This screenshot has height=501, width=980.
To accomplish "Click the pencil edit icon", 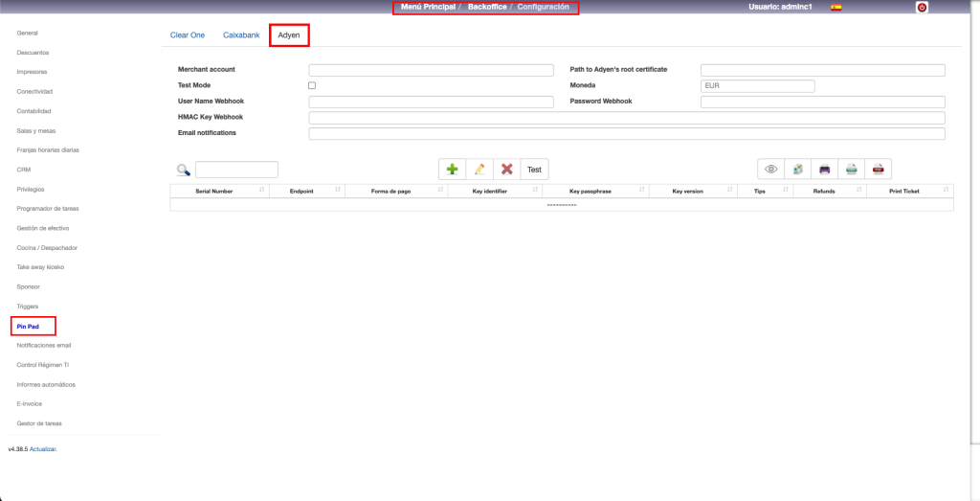I will click(479, 170).
